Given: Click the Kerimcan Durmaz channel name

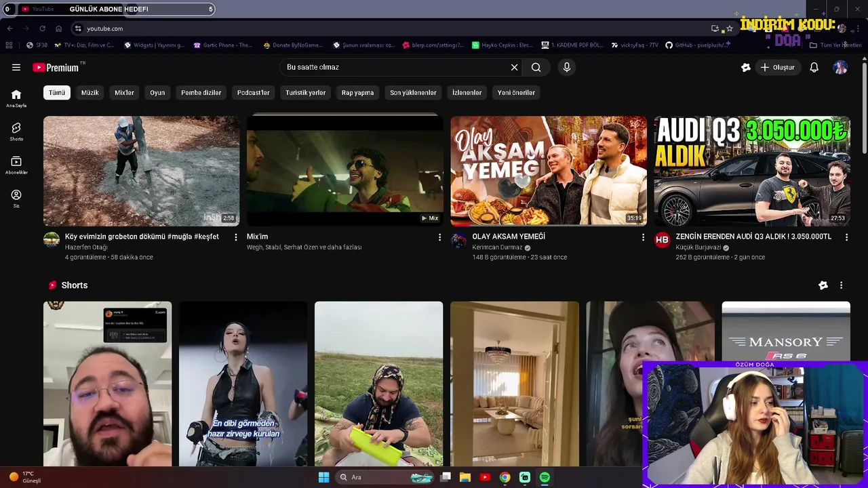Looking at the screenshot, I should 498,247.
